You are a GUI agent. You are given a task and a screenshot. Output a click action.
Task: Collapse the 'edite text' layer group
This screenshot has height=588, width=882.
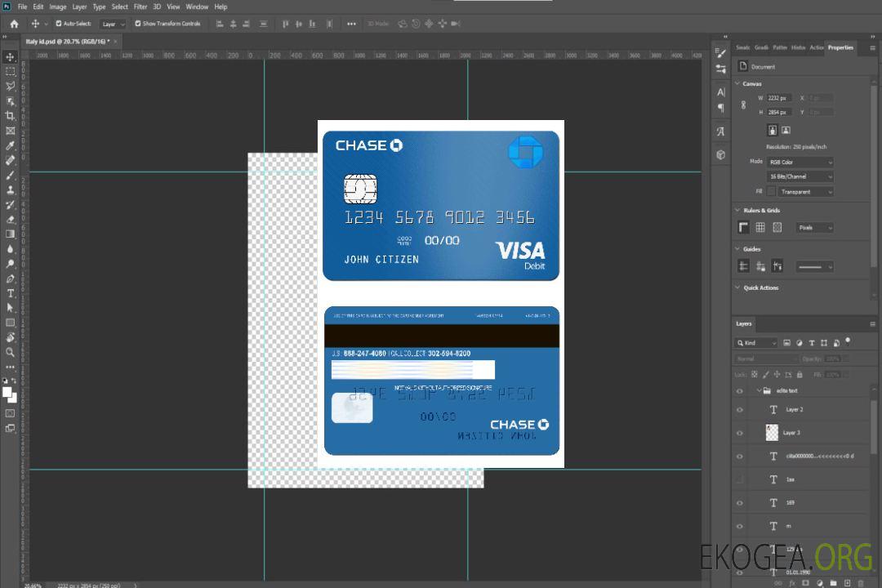coord(759,390)
